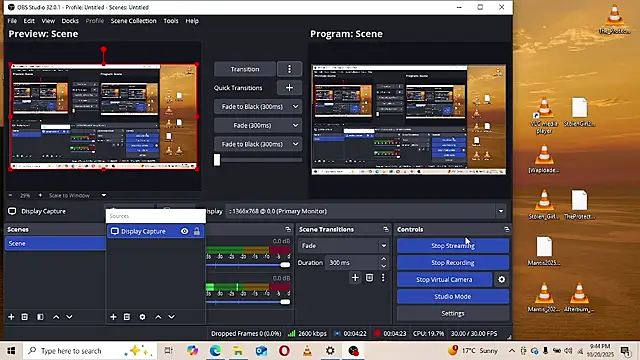The height and width of the screenshot is (360, 640).
Task: Delete scene transition trash icon
Action: (369, 278)
